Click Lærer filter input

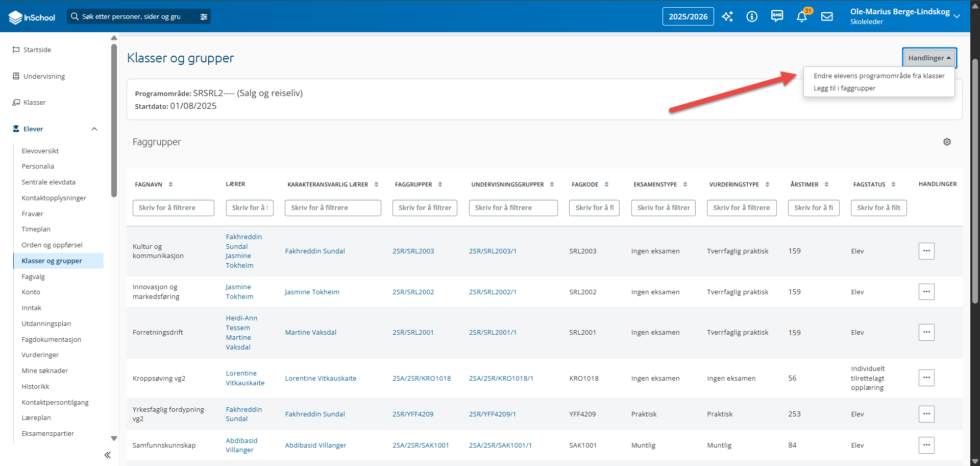tap(250, 208)
